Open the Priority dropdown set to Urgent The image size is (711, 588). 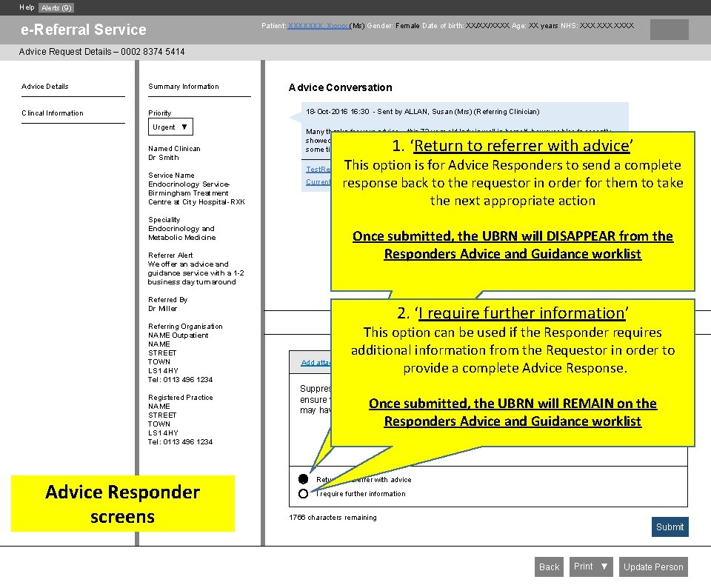(x=170, y=127)
